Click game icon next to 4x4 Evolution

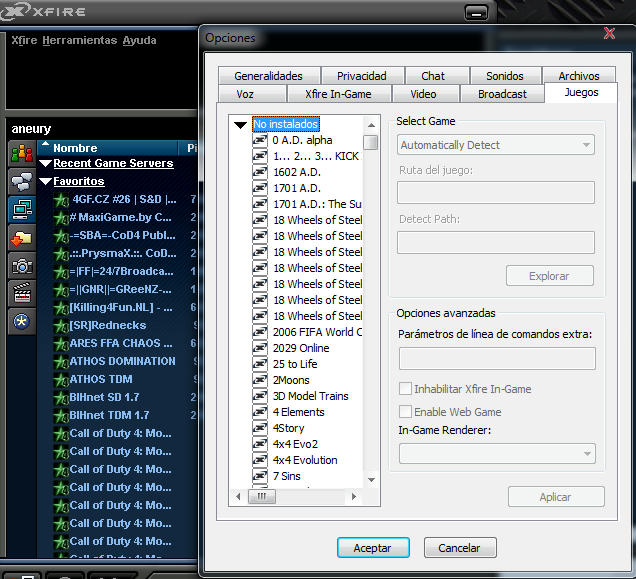[260, 460]
